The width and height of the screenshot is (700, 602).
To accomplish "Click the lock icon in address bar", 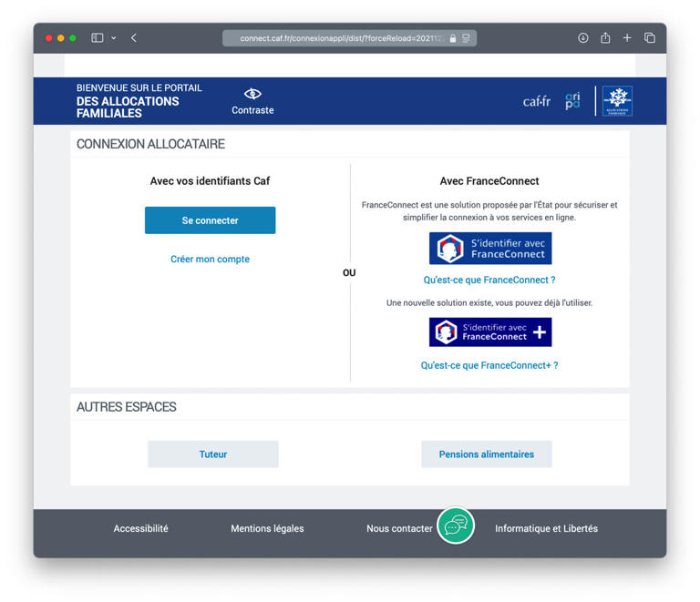I will pos(453,38).
